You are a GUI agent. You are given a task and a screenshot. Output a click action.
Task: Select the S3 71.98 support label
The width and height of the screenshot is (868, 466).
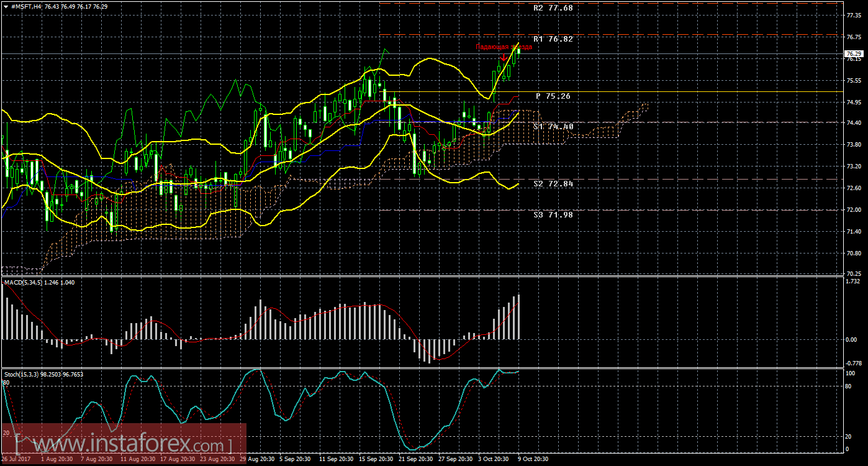point(553,214)
